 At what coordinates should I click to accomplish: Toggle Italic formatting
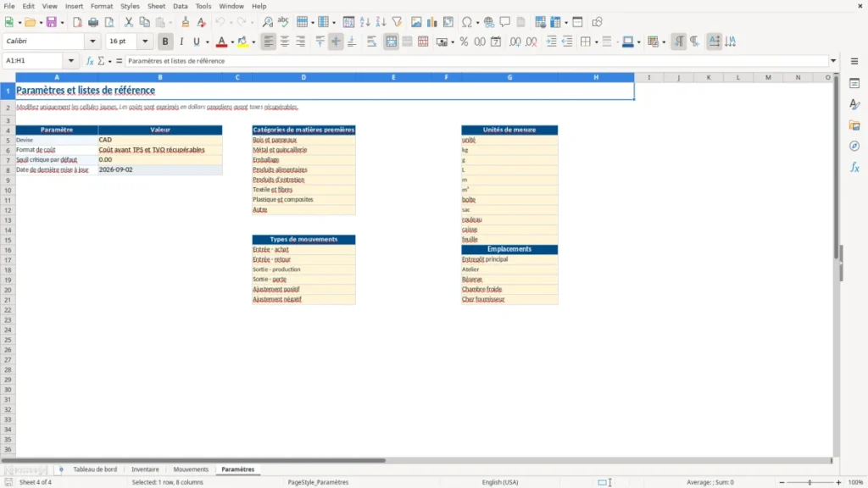pos(181,42)
